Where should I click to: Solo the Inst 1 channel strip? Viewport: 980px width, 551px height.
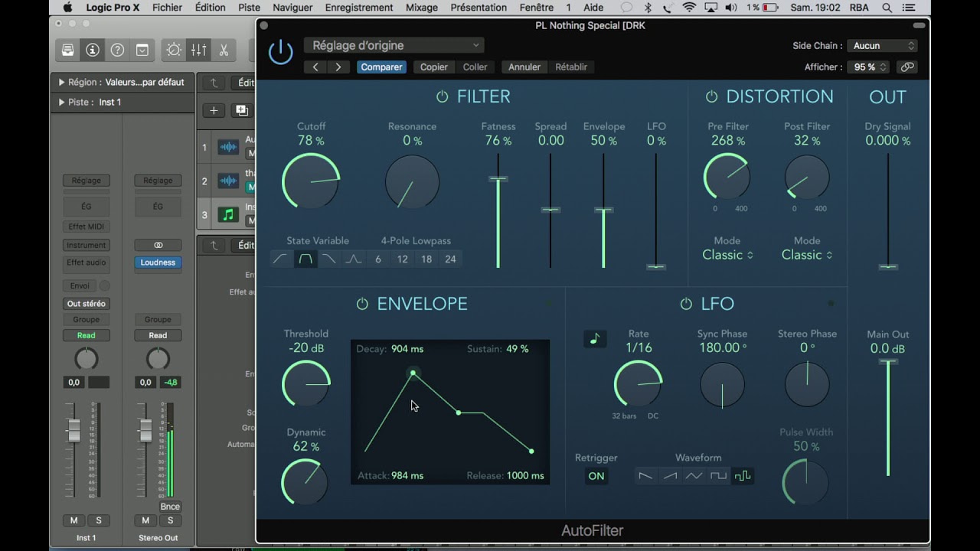[x=99, y=520]
